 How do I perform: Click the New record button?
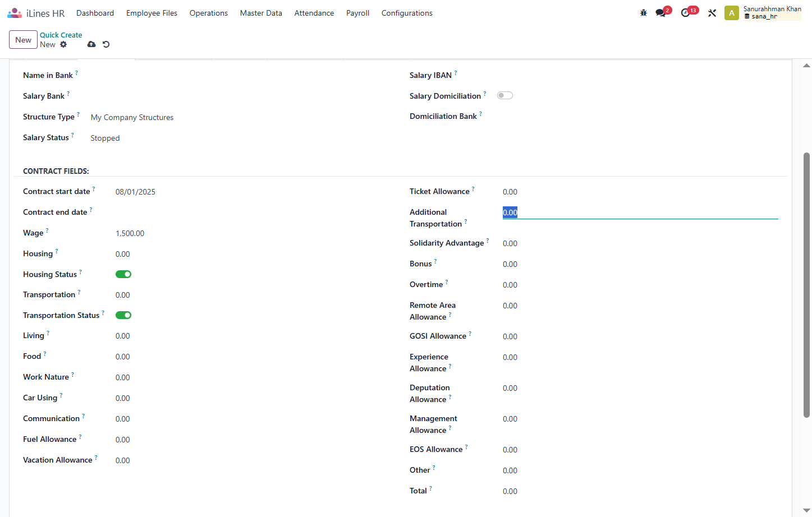[23, 40]
